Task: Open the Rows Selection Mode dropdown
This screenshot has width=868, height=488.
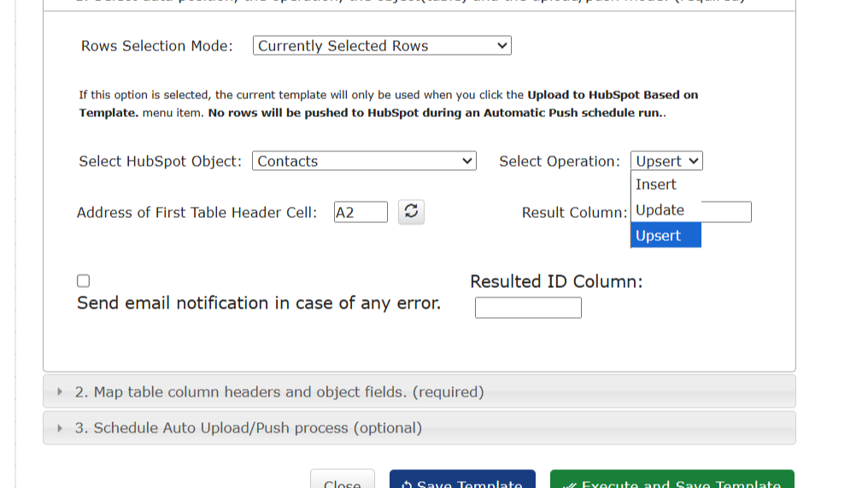Action: [x=382, y=46]
